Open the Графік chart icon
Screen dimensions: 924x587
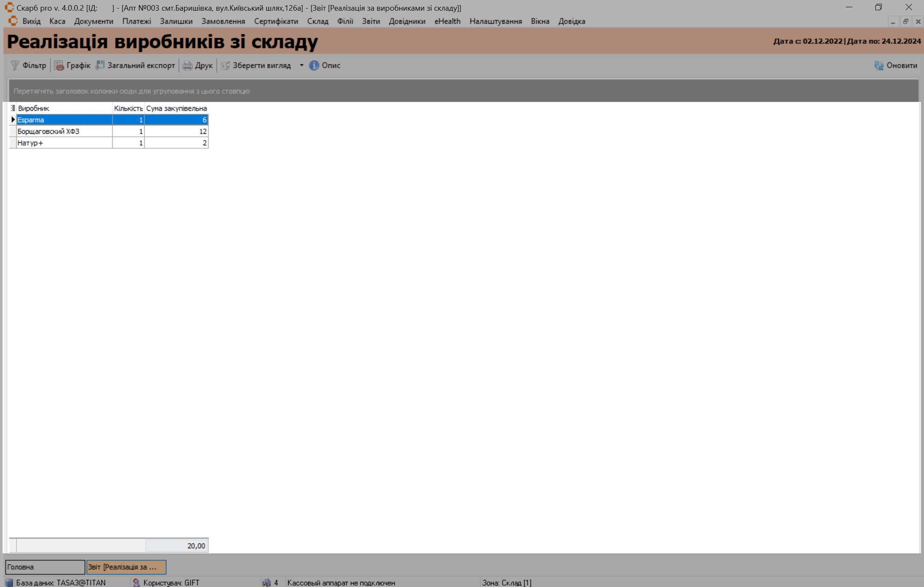point(59,65)
